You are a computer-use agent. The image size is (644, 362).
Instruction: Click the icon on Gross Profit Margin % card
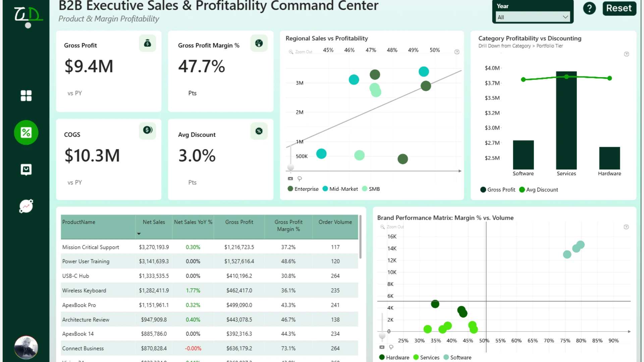(259, 43)
